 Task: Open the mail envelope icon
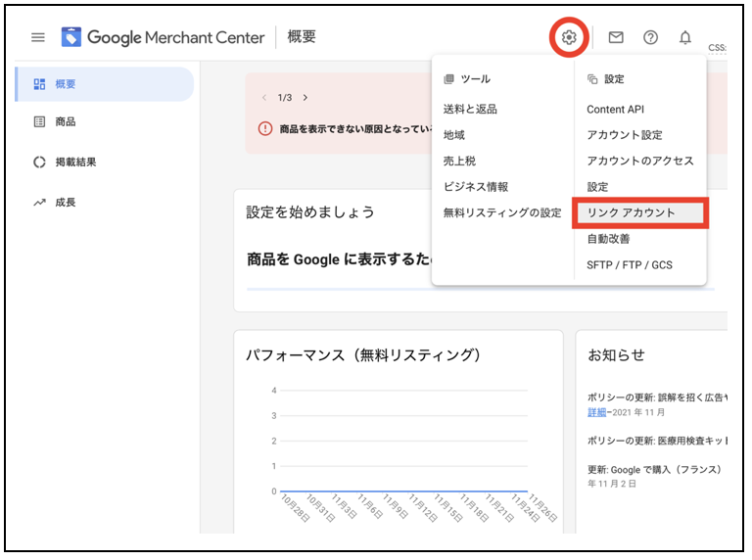[x=616, y=37]
